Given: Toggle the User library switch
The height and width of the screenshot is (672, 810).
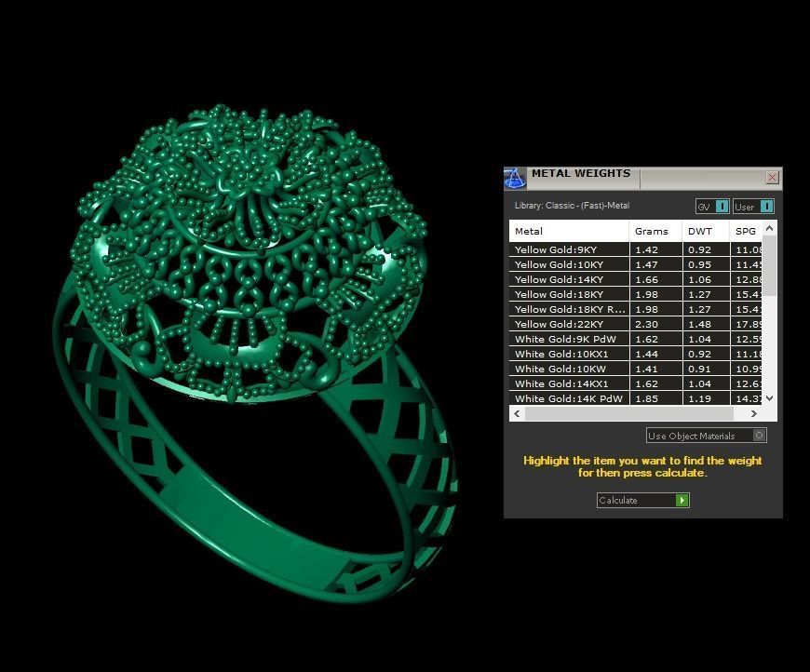Looking at the screenshot, I should pyautogui.click(x=754, y=207).
